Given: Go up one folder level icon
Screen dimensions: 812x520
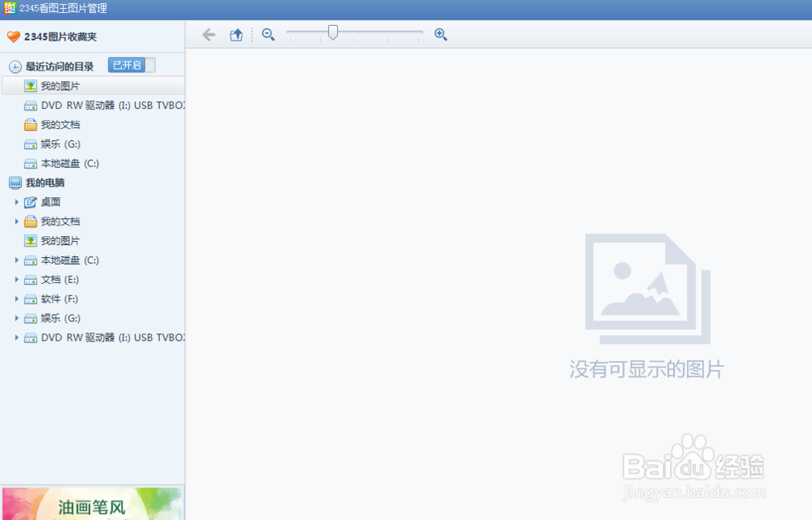Looking at the screenshot, I should pos(236,35).
